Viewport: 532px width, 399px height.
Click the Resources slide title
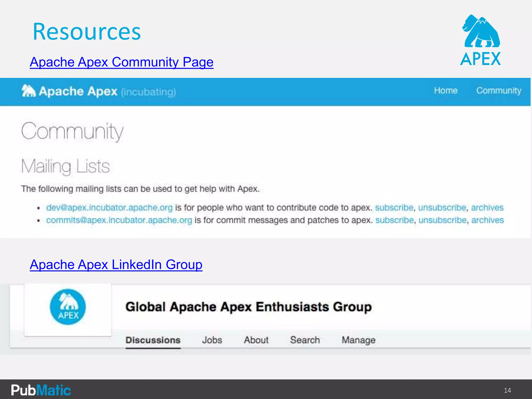click(x=87, y=32)
